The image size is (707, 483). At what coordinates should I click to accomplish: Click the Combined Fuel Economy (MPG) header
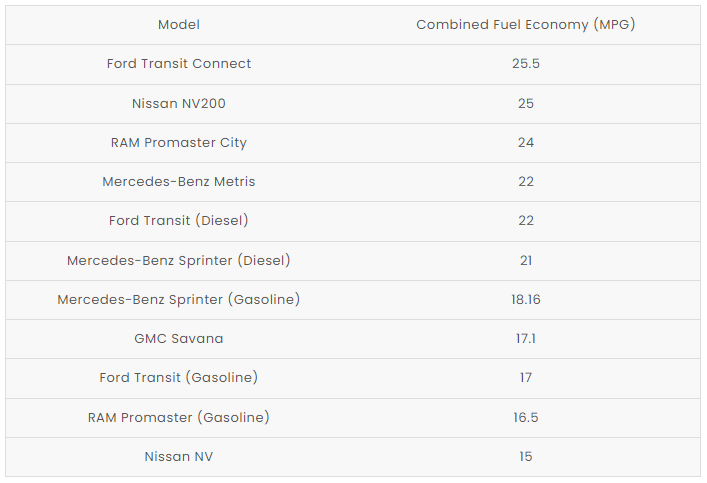(x=526, y=25)
